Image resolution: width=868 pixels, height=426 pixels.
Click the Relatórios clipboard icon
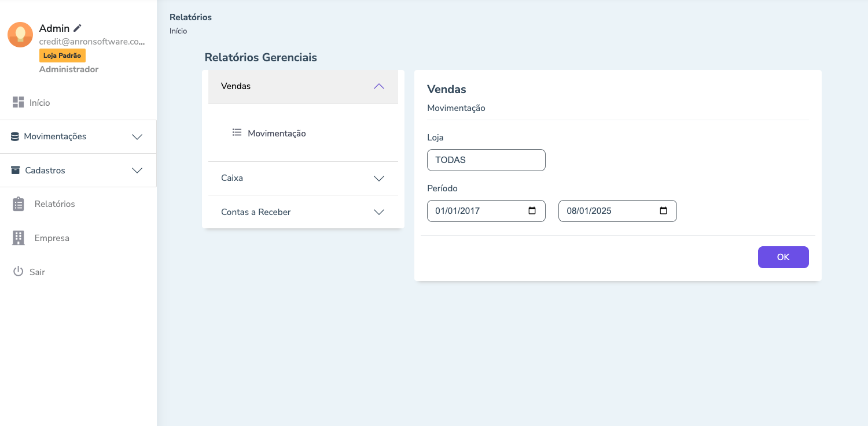(19, 204)
